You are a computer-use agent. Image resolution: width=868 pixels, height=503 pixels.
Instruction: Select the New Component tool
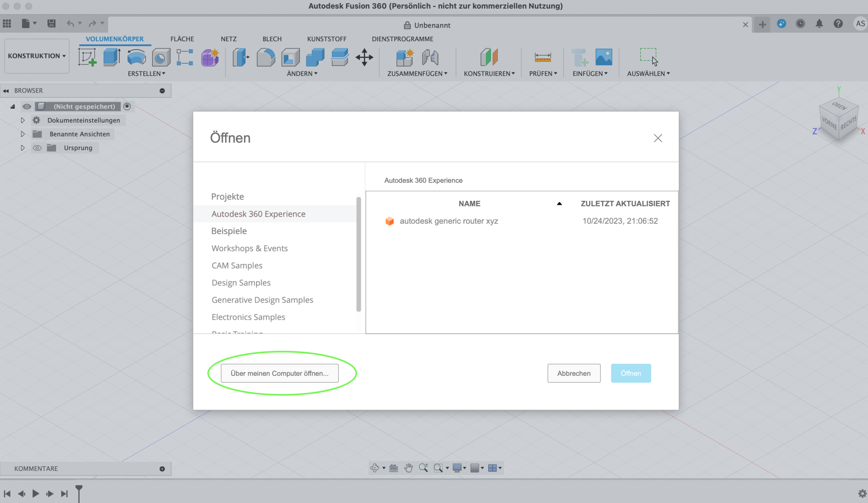(405, 57)
